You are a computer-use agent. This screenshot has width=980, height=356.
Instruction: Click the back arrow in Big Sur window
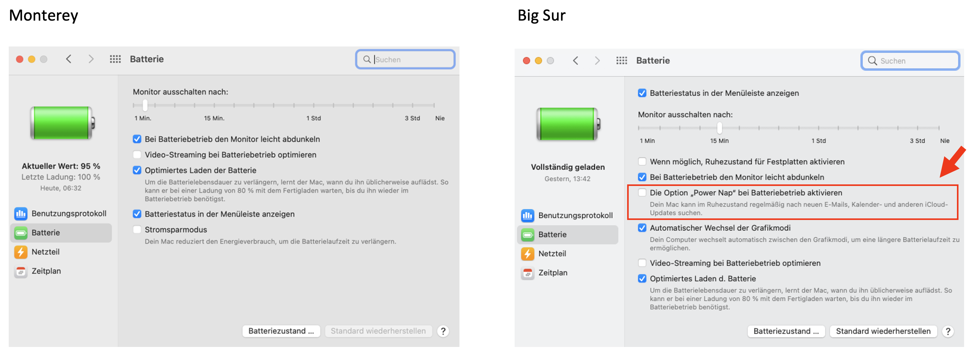(575, 61)
